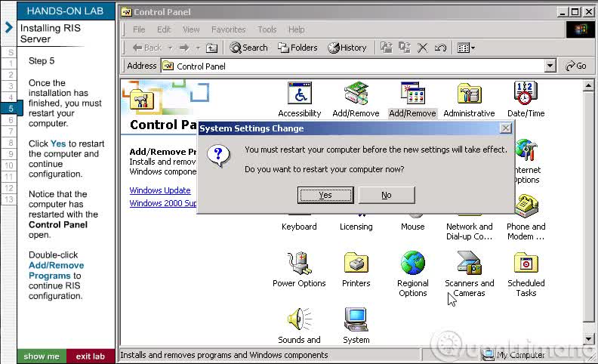
Task: Open the Date/Time icon
Action: click(526, 93)
